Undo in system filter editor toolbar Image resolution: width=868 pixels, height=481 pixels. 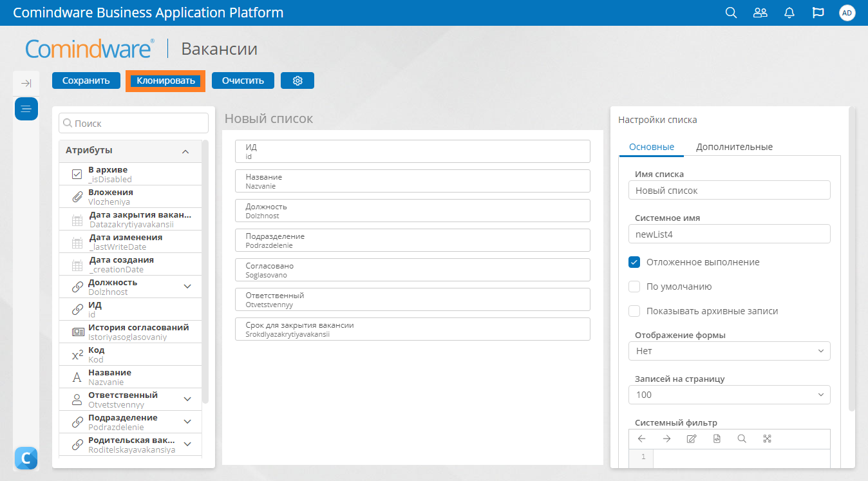[641, 439]
